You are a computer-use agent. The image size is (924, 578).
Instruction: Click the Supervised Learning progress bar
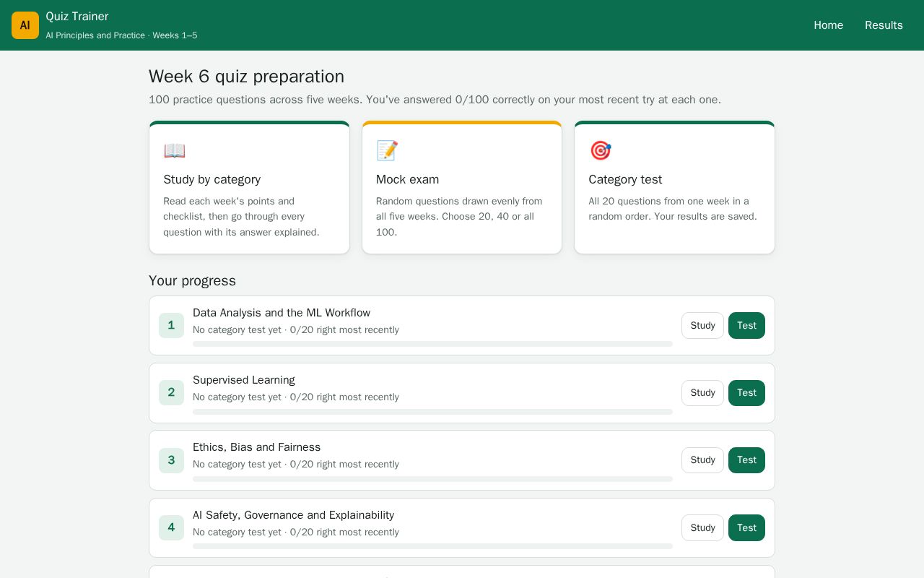tap(432, 412)
